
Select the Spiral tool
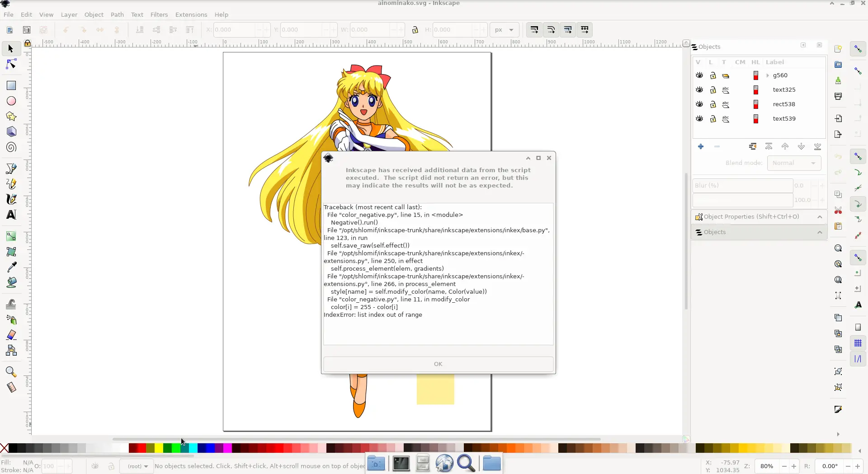coord(11,147)
